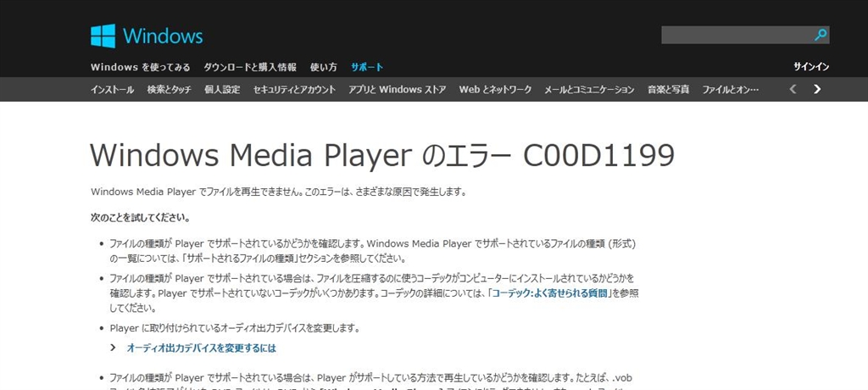Click the page title Windows Media Player のエラー C00D1199
868x390 pixels.
pos(382,156)
